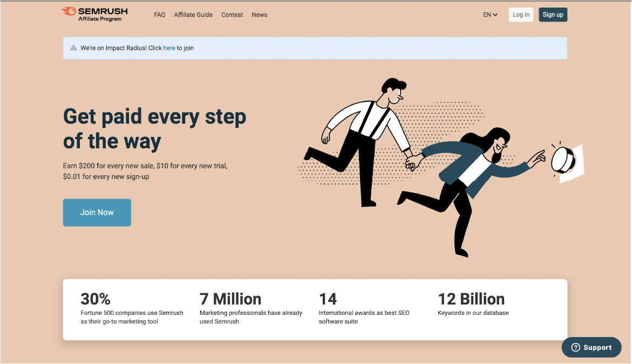Open the FAQ page

click(x=160, y=15)
